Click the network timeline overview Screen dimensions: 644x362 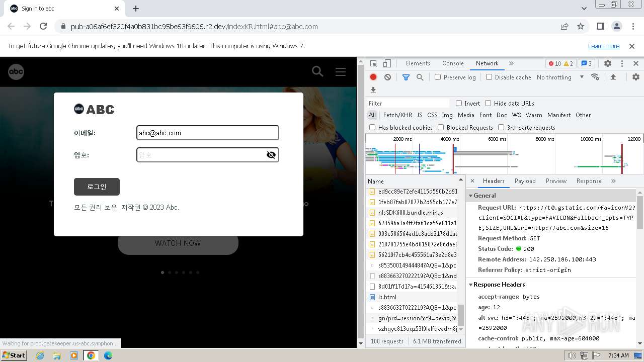click(x=504, y=154)
